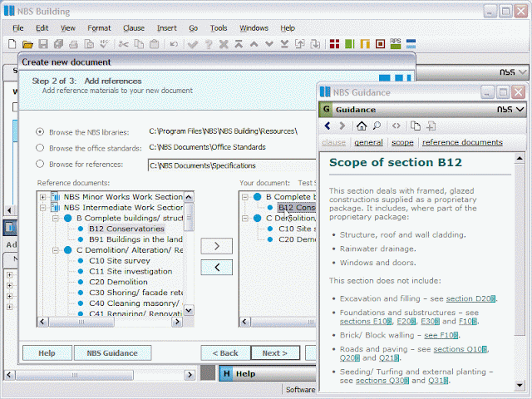Click the Guidance code brackets icon
Screen dimensions: 532x399
pos(396,126)
